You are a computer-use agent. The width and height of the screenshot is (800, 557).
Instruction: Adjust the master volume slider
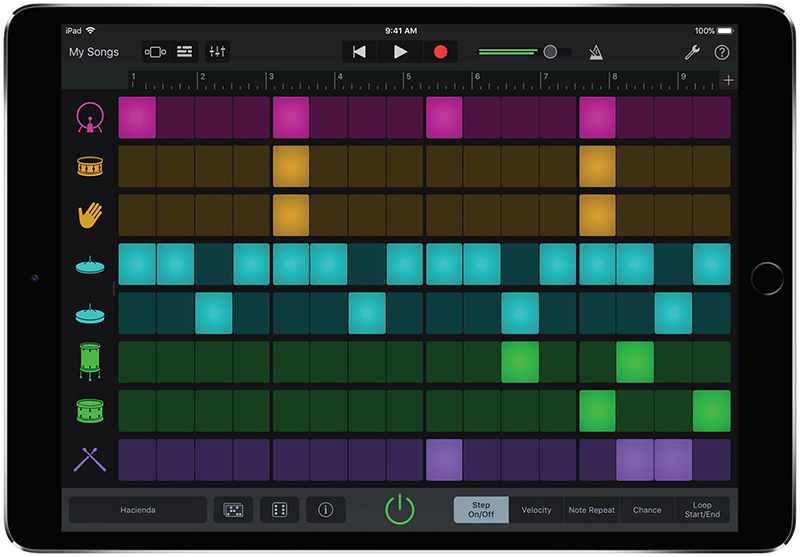pyautogui.click(x=525, y=52)
